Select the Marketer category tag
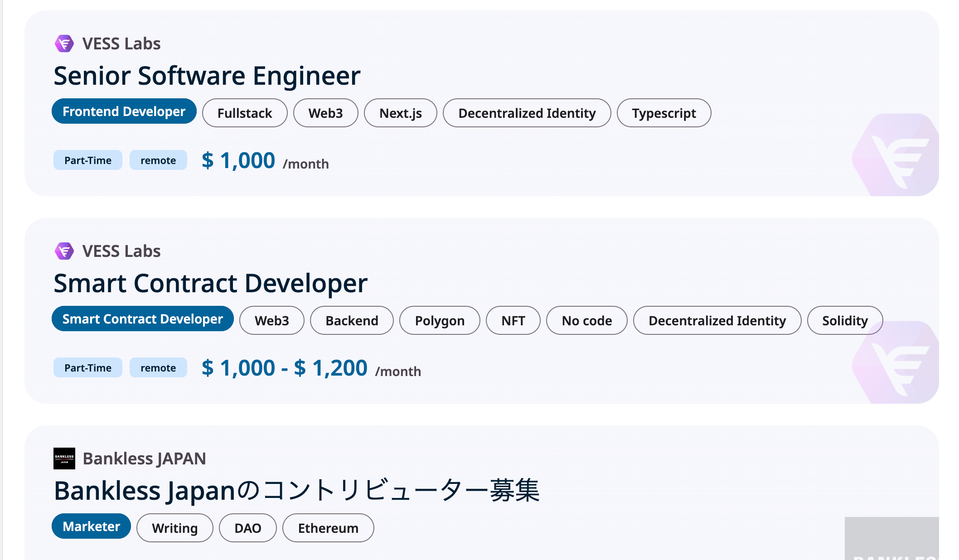Screen dimensions: 959x560 pos(91,526)
